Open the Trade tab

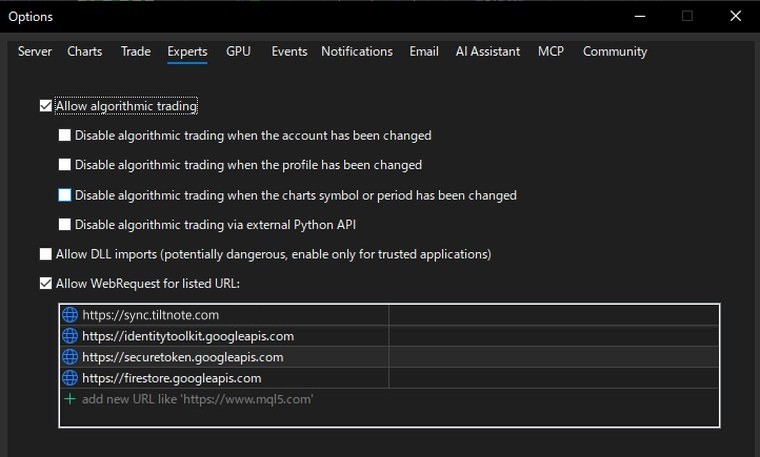(136, 51)
